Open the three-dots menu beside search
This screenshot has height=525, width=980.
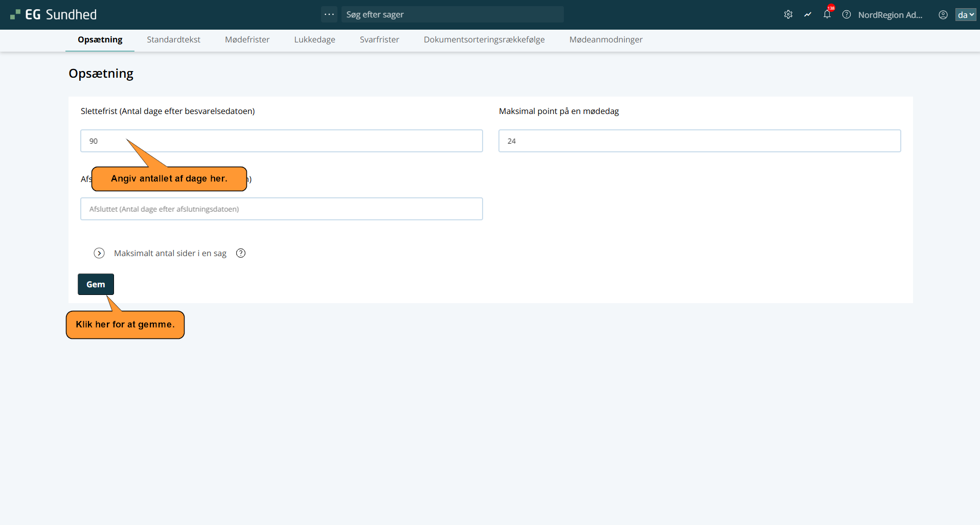(329, 14)
